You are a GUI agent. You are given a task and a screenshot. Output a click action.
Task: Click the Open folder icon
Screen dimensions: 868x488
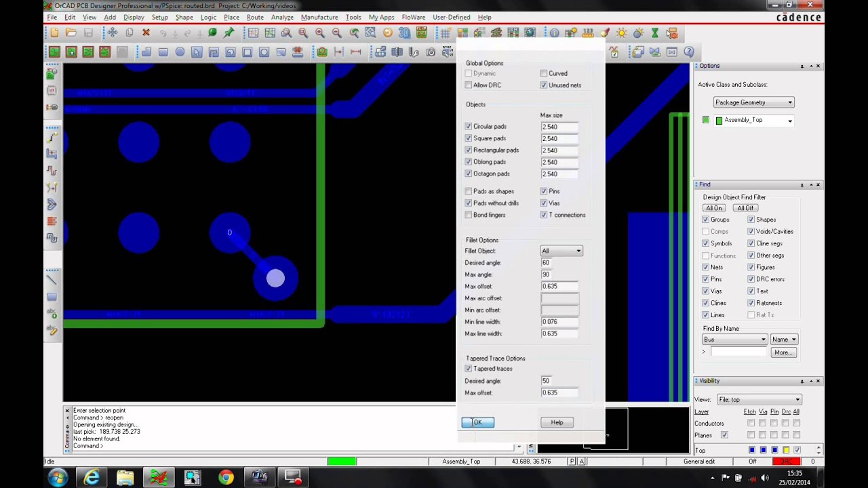pos(71,33)
